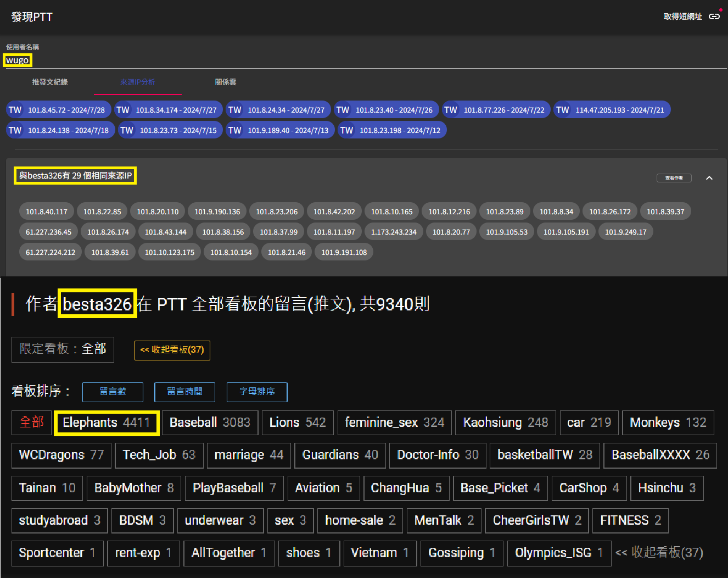This screenshot has width=728, height=578.
Task: Sort boards by 留言數
Action: click(x=113, y=392)
